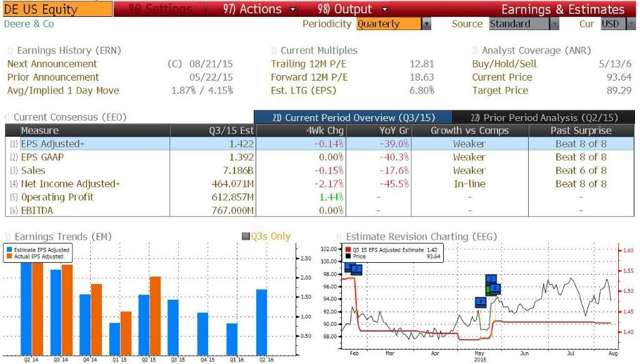This screenshot has height=364, width=640.
Task: Click Net Income Growth vs Comps In-line
Action: [x=469, y=184]
